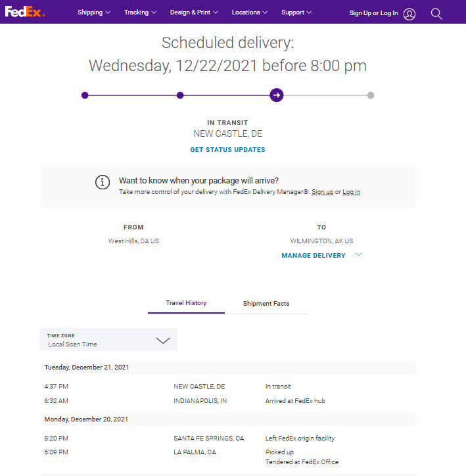Open the Support menu
Image resolution: width=466 pixels, height=476 pixels.
(x=296, y=12)
